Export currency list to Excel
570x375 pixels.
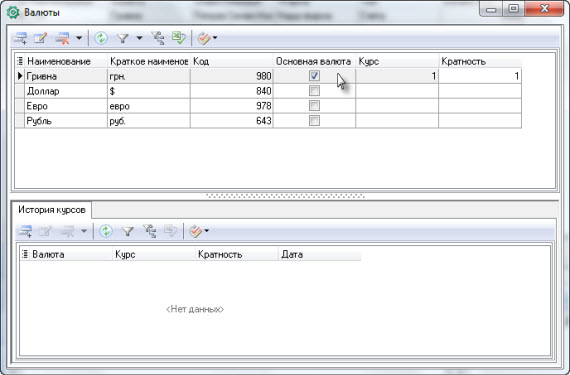coord(179,38)
